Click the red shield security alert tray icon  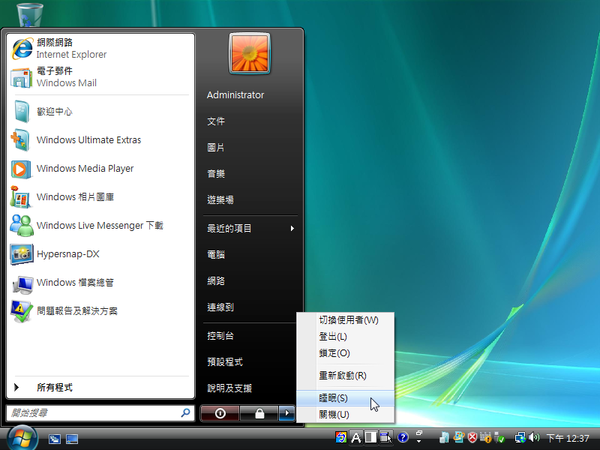click(473, 437)
